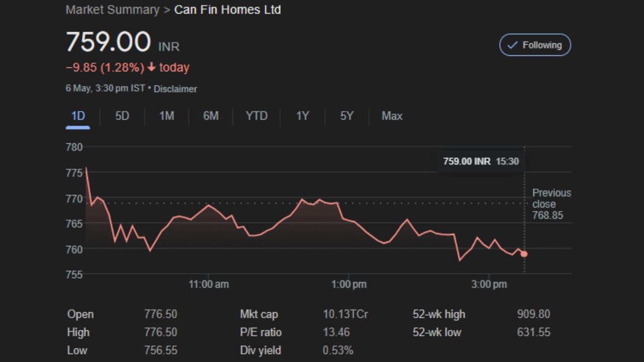Click the −9.85 (1.28%) change text
The height and width of the screenshot is (362, 644).
[x=105, y=67]
